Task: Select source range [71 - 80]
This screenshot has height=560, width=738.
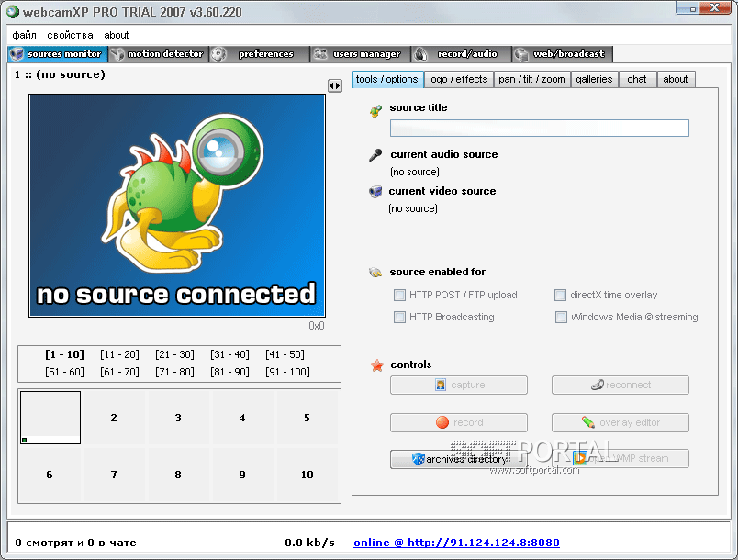Action: [x=174, y=372]
